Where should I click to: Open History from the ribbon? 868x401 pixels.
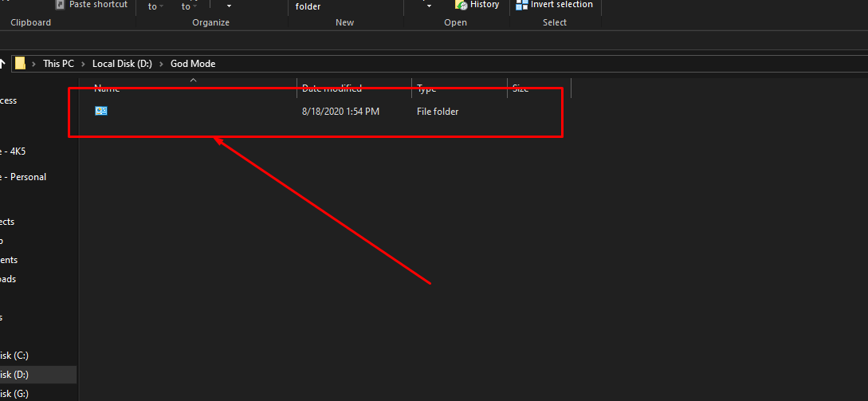tap(477, 5)
